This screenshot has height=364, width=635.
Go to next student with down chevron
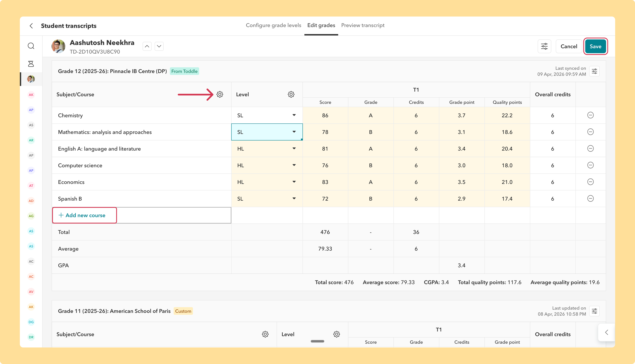[x=159, y=46]
